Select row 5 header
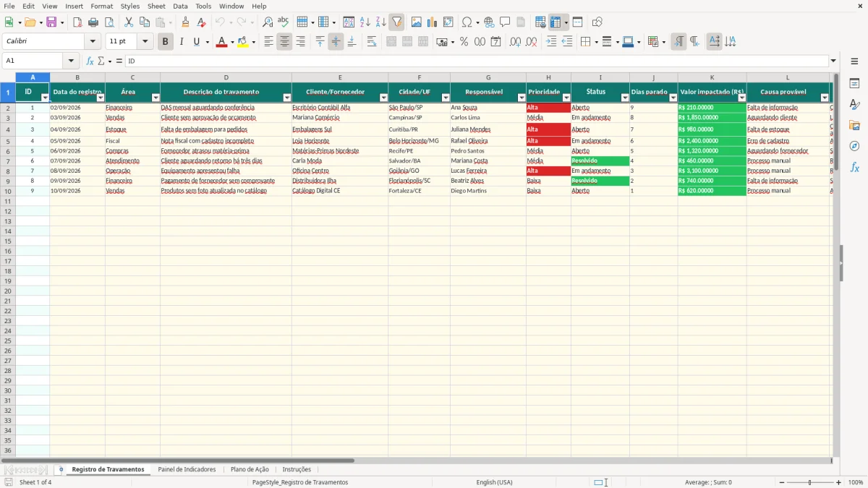Viewport: 868px width, 488px height. pyautogui.click(x=8, y=141)
